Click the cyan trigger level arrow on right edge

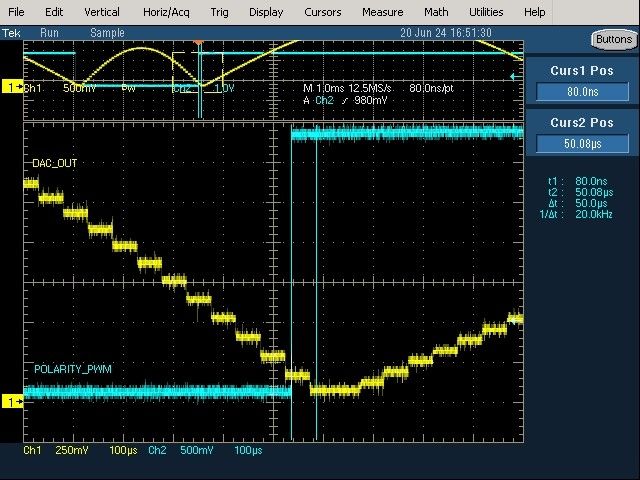tap(516, 76)
